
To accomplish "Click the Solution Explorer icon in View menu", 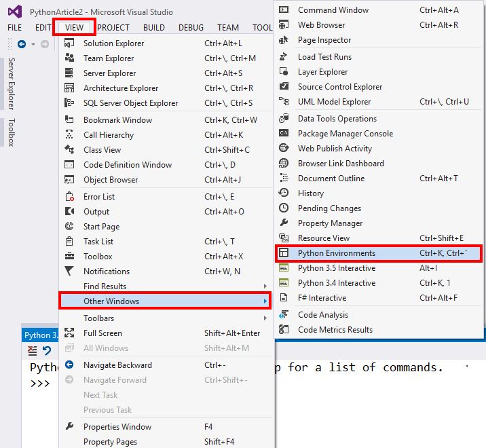I will pos(69,43).
